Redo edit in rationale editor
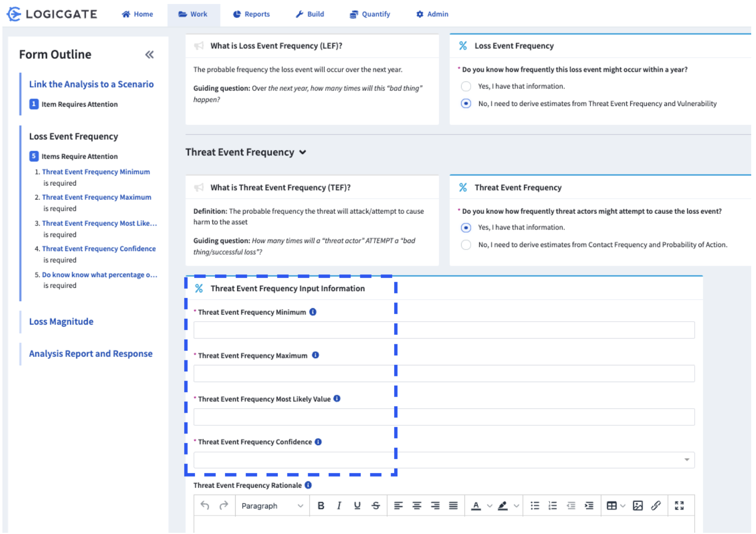The width and height of the screenshot is (756, 534). (x=224, y=506)
